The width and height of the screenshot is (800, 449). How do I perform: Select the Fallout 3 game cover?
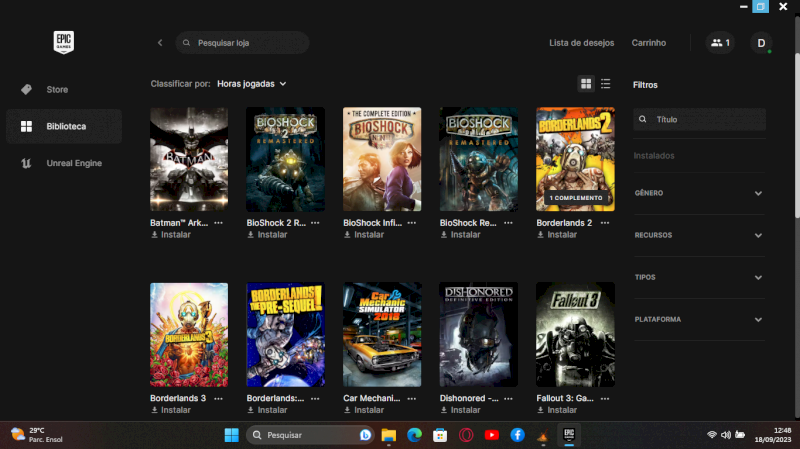click(575, 334)
